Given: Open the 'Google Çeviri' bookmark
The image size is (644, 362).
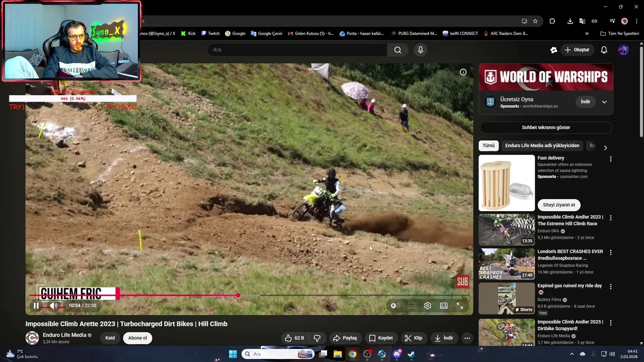Looking at the screenshot, I should 266,34.
